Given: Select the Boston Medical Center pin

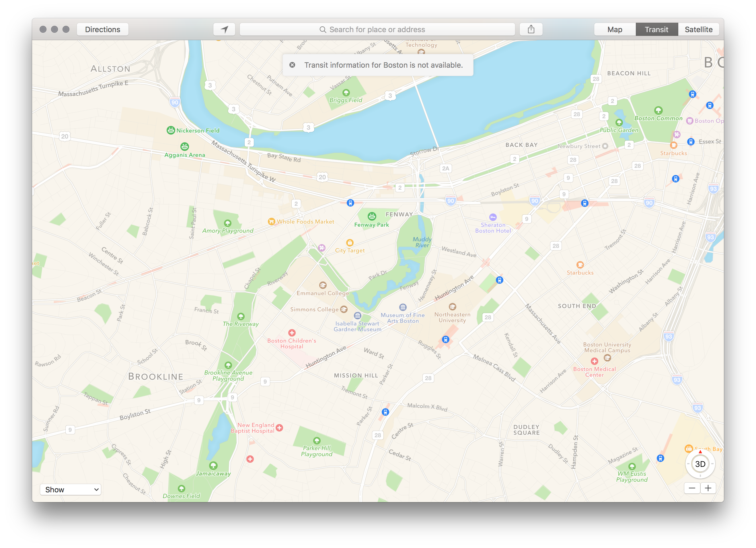Looking at the screenshot, I should 594,361.
